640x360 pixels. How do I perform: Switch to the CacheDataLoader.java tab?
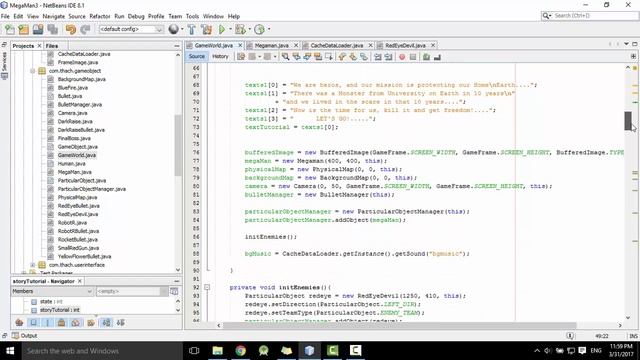(x=336, y=45)
